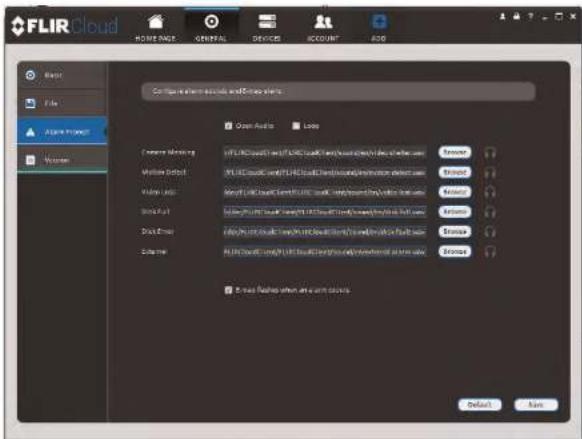Preview Disk Error sound with headphone icon
This screenshot has height=439, width=582.
tap(490, 232)
